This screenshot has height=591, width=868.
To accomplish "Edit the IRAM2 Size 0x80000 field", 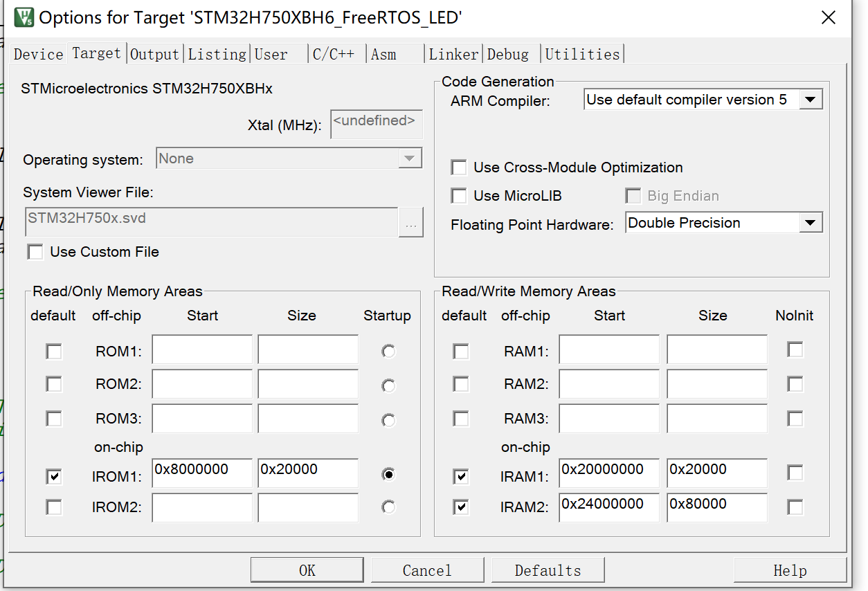I will tap(717, 507).
